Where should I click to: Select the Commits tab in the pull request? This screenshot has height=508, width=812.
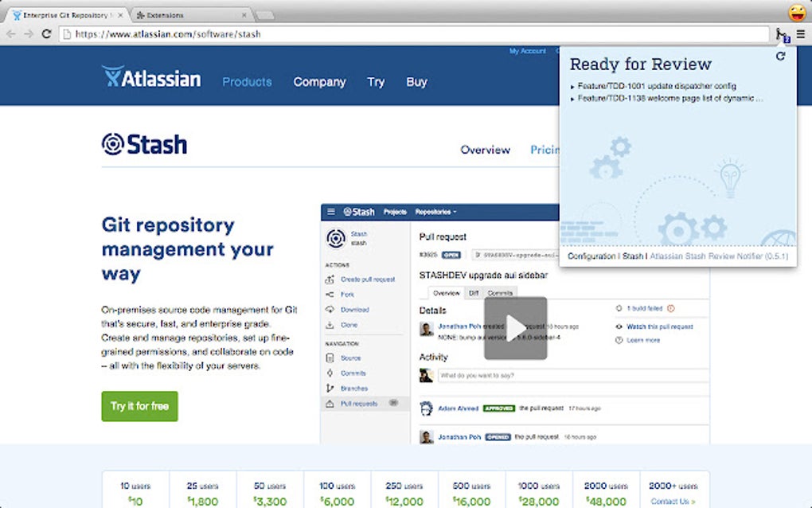[500, 293]
